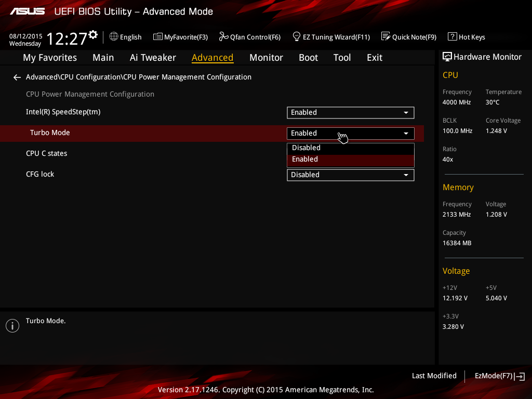532x399 pixels.
Task: Click the globe language icon
Action: coord(114,36)
